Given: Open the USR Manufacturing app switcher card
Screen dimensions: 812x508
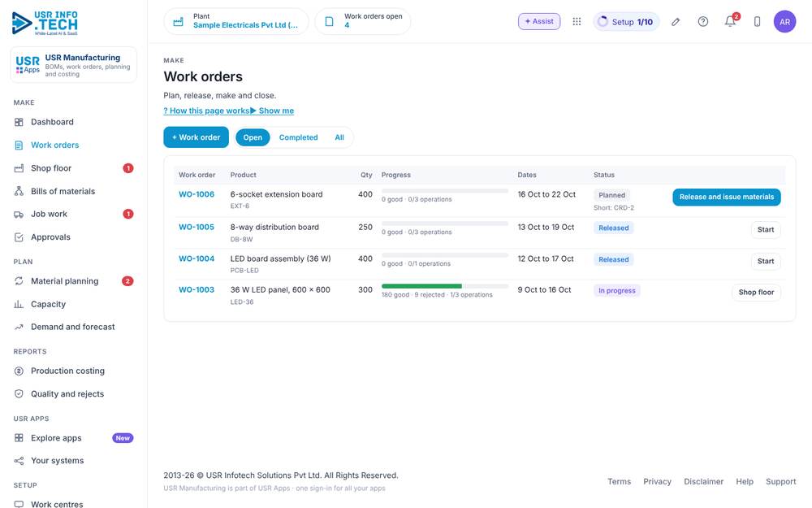Looking at the screenshot, I should [x=74, y=65].
